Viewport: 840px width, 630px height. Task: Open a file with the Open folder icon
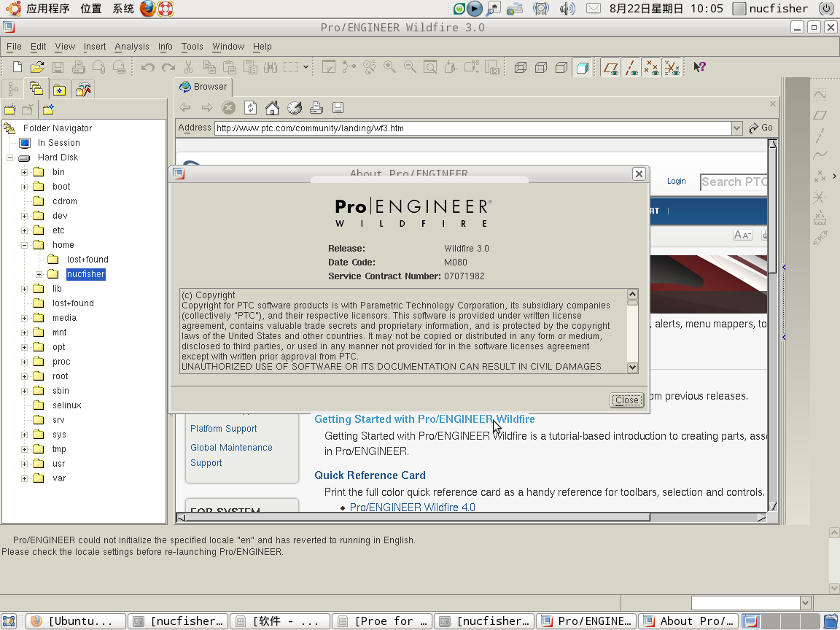click(37, 67)
